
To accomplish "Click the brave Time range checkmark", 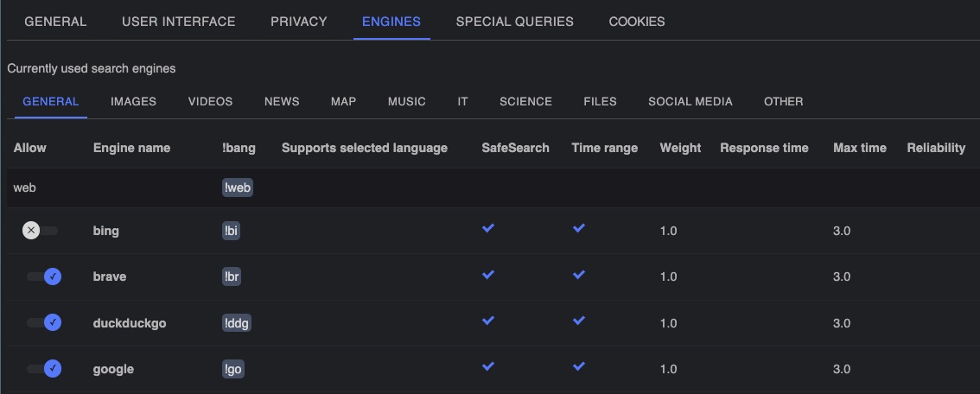I will (579, 275).
